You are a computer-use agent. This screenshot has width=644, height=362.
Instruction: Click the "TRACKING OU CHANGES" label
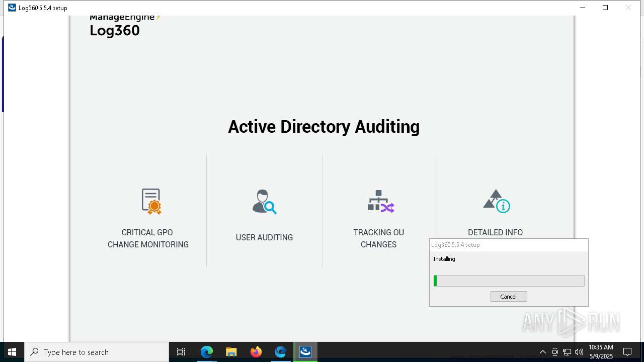(379, 238)
